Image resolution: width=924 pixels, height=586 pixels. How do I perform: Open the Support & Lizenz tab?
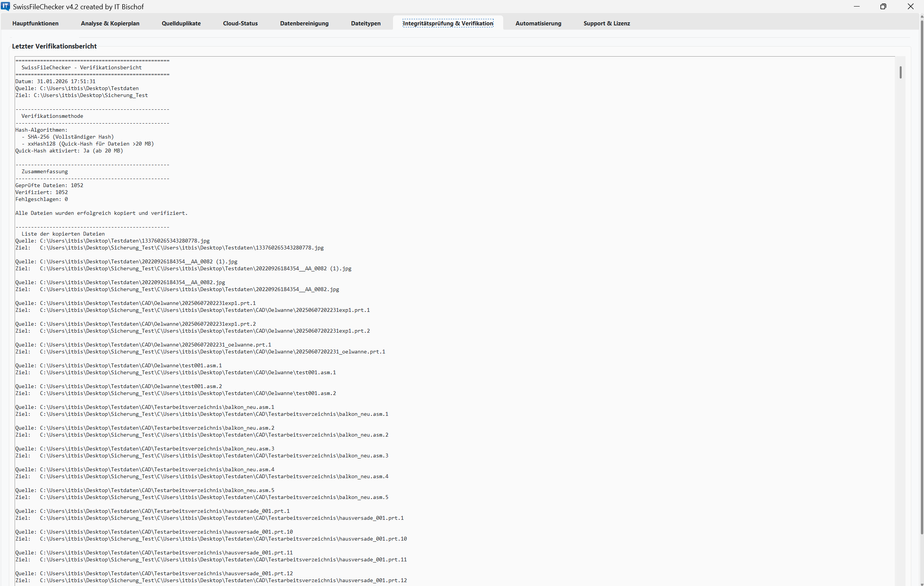pyautogui.click(x=606, y=23)
